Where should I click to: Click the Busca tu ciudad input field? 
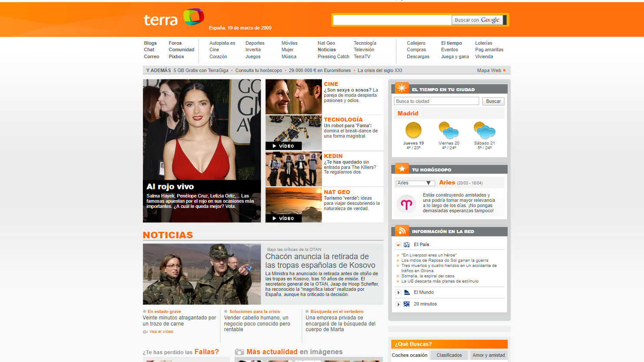click(x=436, y=101)
